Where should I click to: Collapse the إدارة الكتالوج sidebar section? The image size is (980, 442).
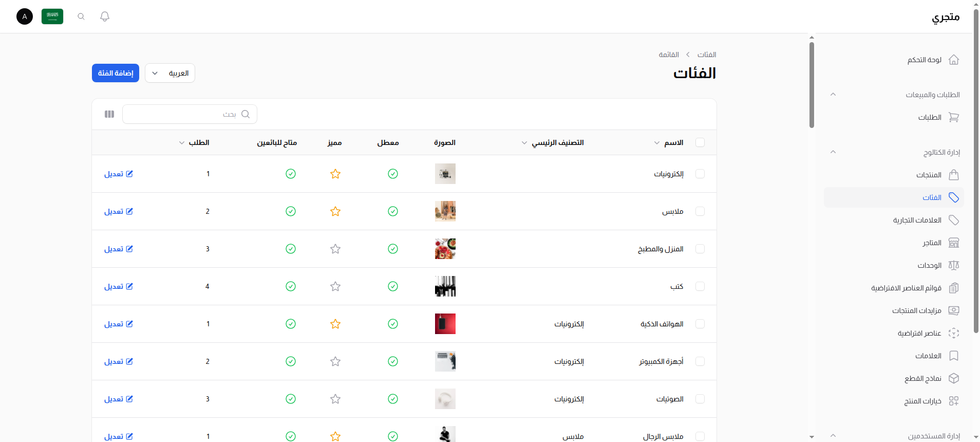click(833, 152)
